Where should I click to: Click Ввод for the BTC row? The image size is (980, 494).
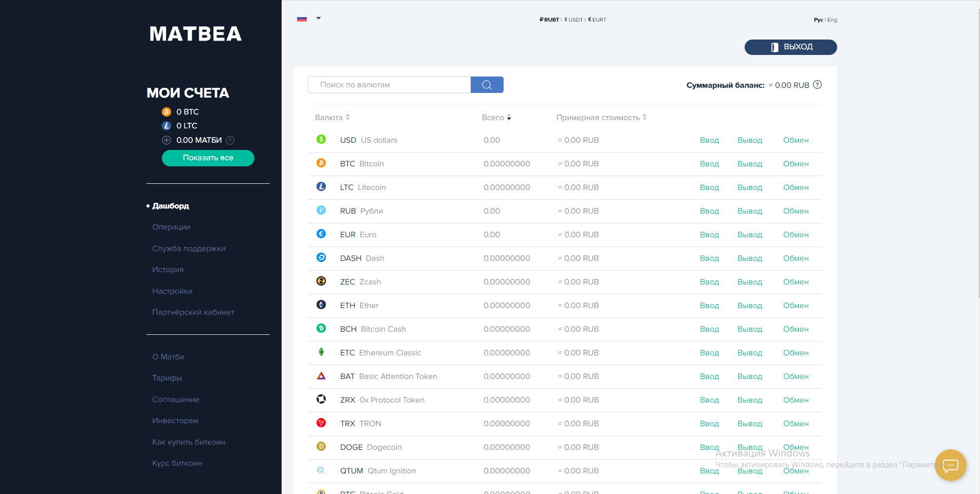click(x=709, y=164)
